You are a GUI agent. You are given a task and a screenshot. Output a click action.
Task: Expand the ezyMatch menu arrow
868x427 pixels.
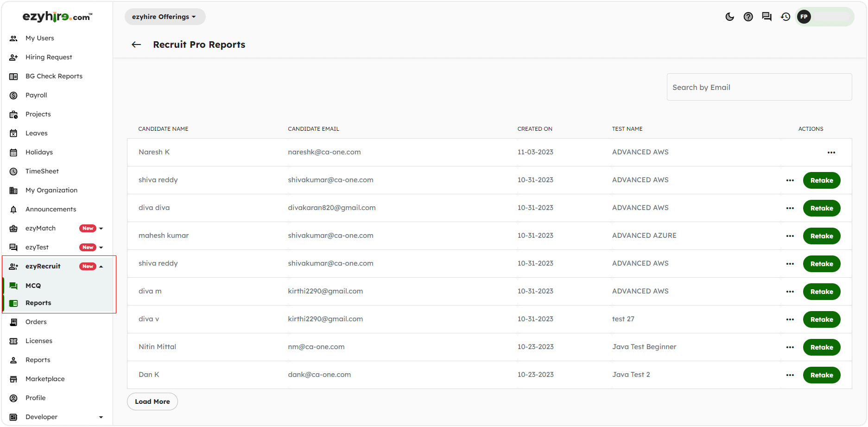(101, 228)
